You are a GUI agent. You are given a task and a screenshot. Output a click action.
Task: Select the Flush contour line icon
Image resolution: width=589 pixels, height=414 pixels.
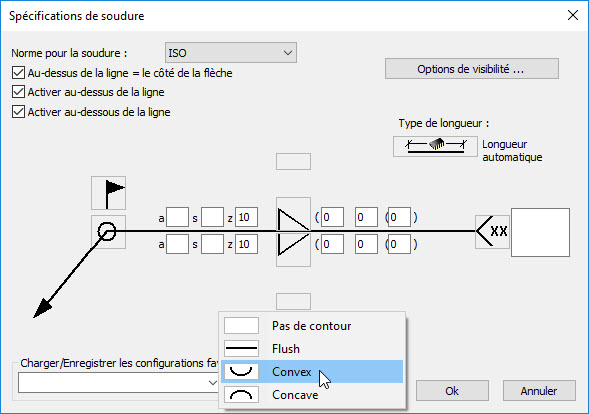click(242, 348)
